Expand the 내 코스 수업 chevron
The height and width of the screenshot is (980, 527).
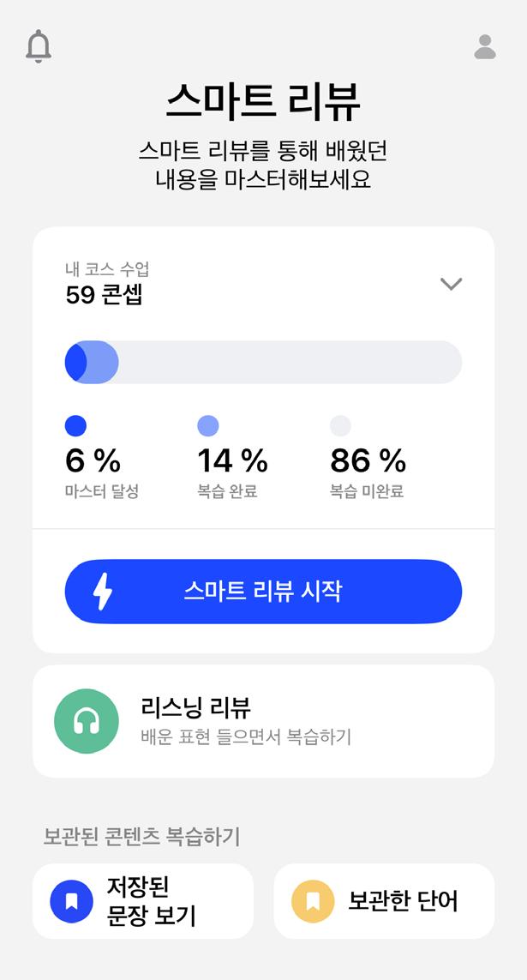pyautogui.click(x=451, y=284)
